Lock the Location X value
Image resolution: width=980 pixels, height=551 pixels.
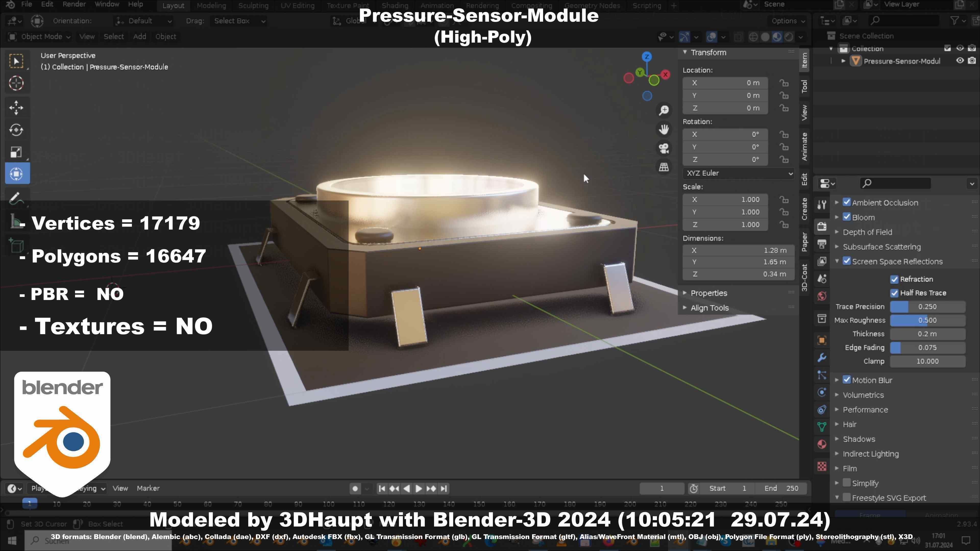tap(784, 83)
